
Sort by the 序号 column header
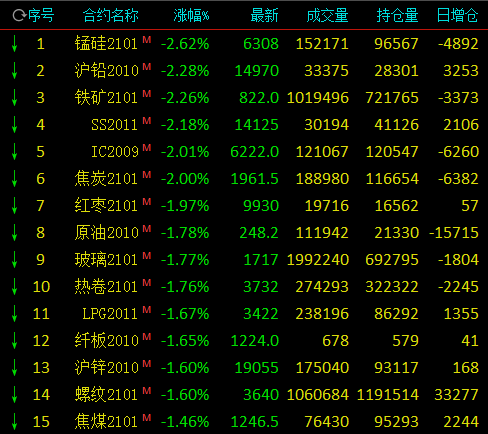[41, 15]
